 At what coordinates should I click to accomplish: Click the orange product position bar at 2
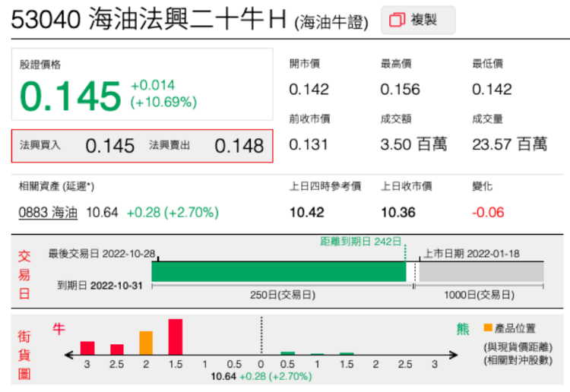click(146, 343)
